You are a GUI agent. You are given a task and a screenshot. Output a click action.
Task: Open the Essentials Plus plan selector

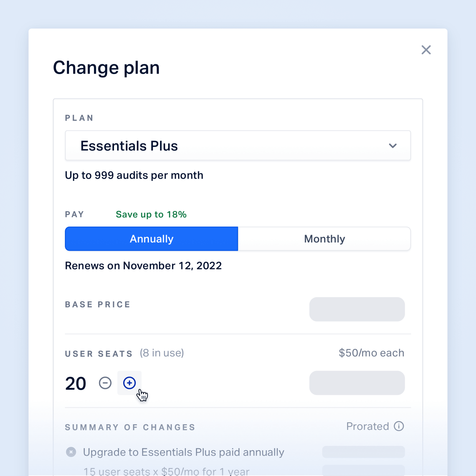238,146
